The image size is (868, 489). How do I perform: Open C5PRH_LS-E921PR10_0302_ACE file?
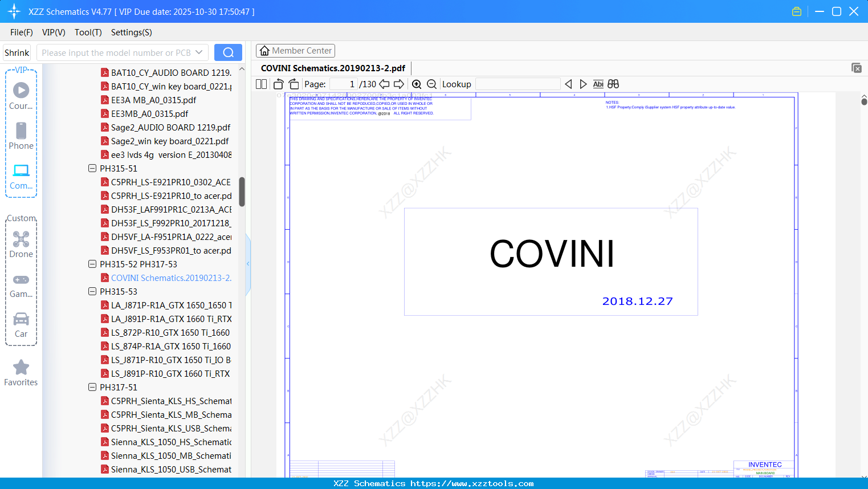point(171,182)
